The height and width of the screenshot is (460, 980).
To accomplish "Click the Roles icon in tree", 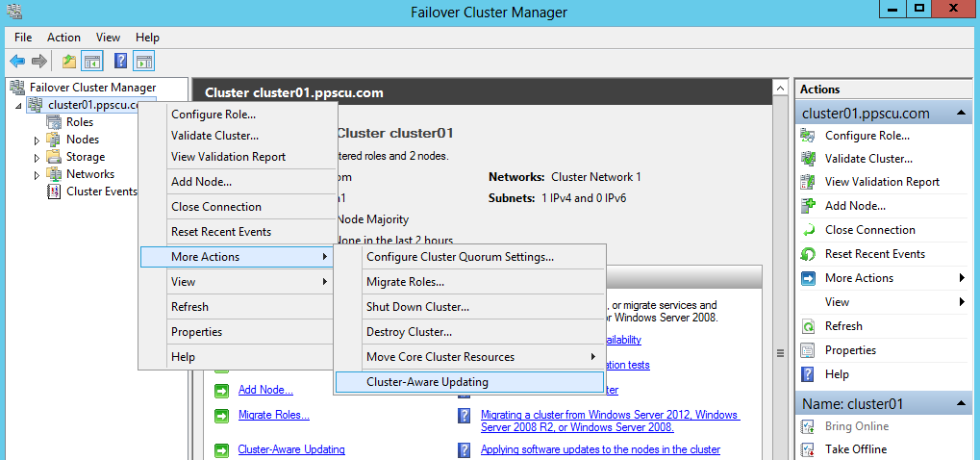I will [x=55, y=122].
